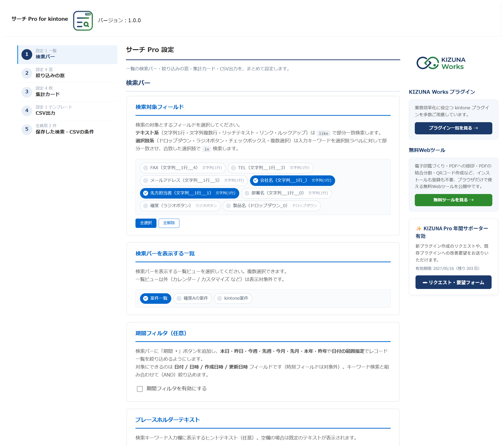This screenshot has height=446, width=504.
Task: Deselect the 先方担当者 field chip
Action: (189, 193)
